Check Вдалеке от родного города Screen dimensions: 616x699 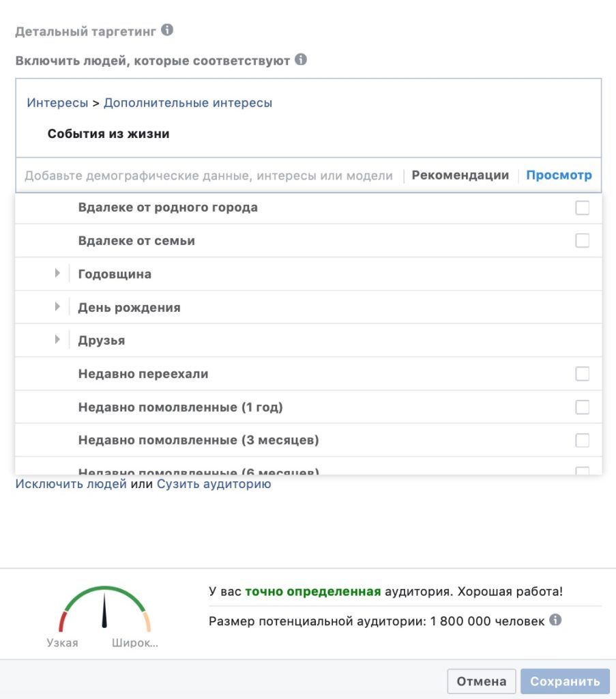coord(581,207)
